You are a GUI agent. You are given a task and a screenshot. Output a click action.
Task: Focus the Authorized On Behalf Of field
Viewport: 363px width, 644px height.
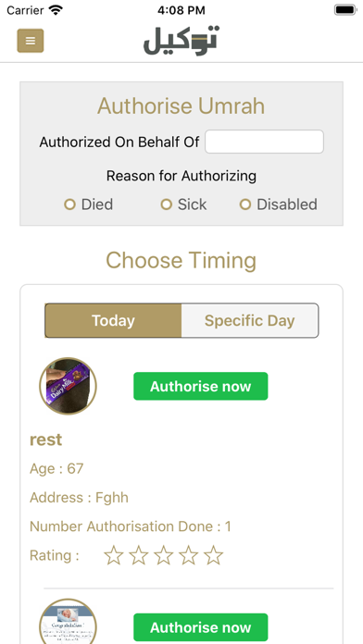[x=264, y=142]
